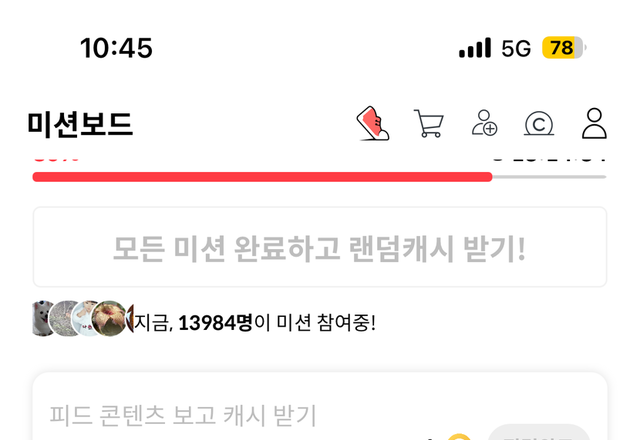Tap the 미션보드 page title

tap(80, 124)
